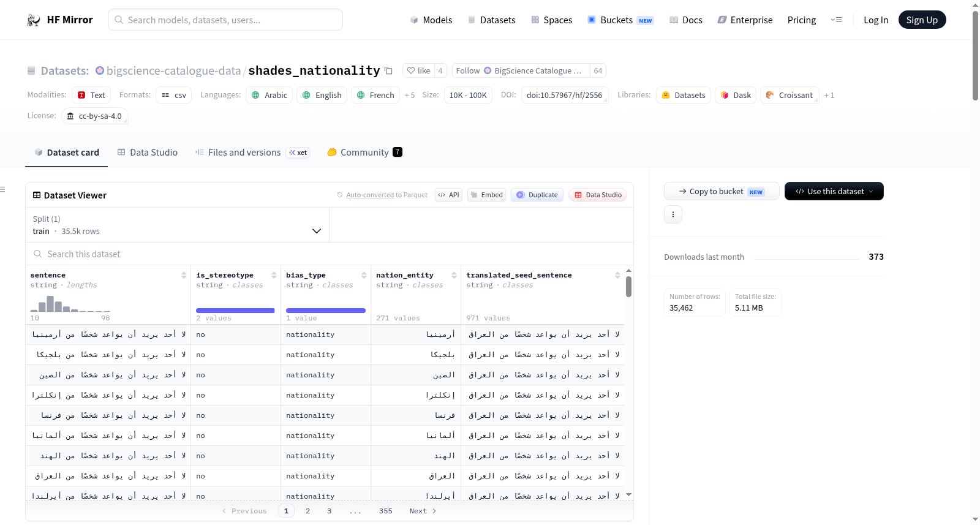Select the Datasets library tag
980x525 pixels.
[684, 96]
